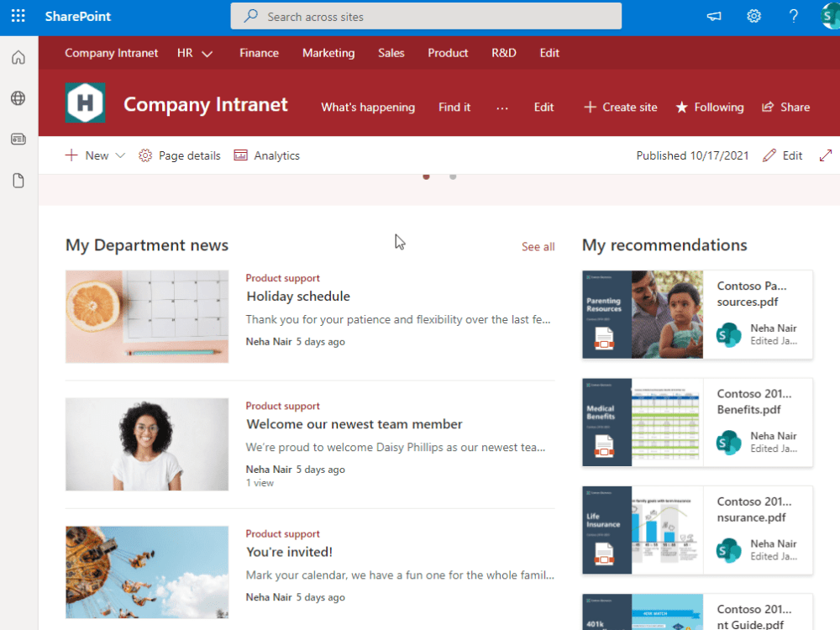Screen dimensions: 840x630
Task: Open Company Intranet in hub navigation
Action: (x=112, y=53)
